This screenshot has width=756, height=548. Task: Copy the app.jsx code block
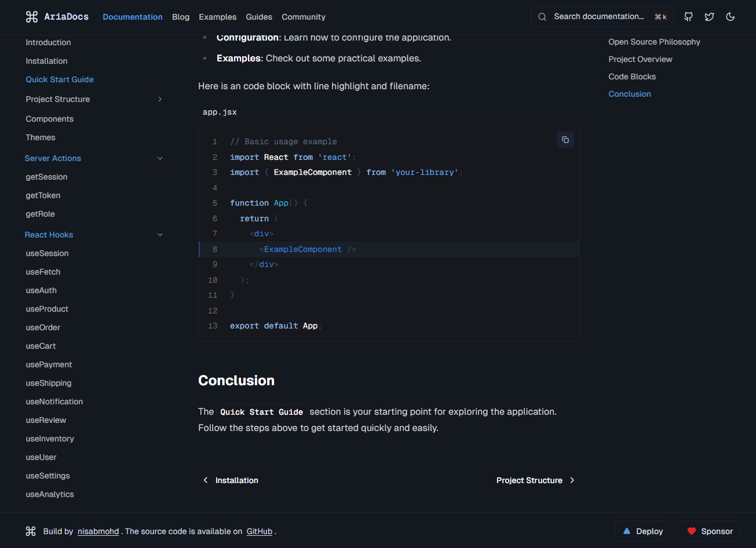565,140
